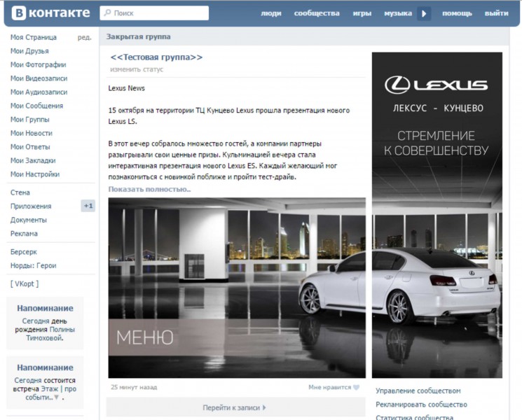Click the <<Тестовая группа>> title

click(156, 57)
